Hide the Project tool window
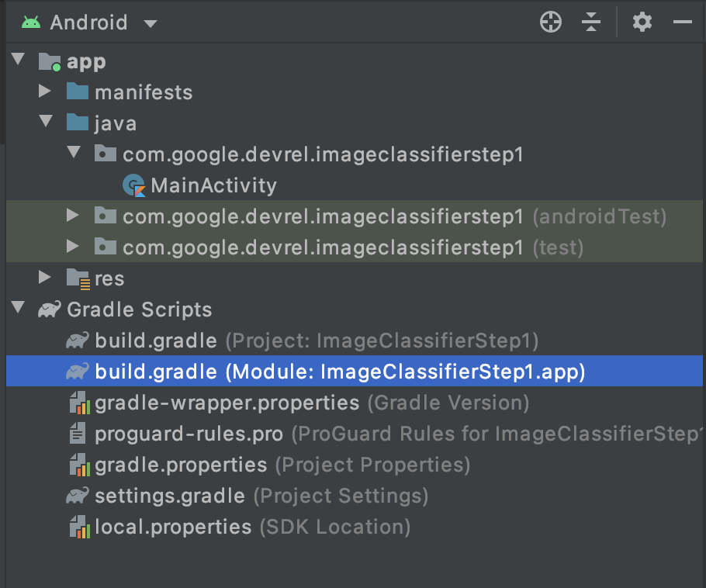 pyautogui.click(x=682, y=22)
